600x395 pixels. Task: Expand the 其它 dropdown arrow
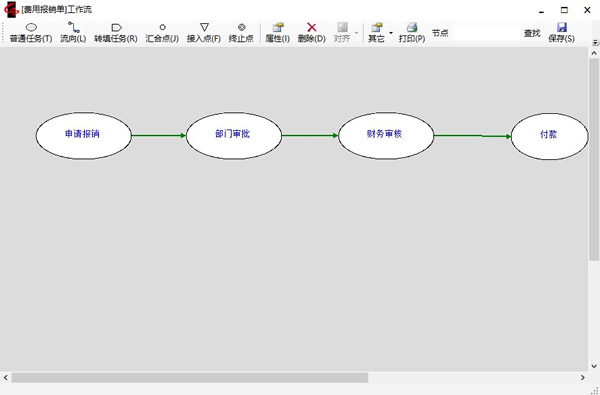[391, 33]
